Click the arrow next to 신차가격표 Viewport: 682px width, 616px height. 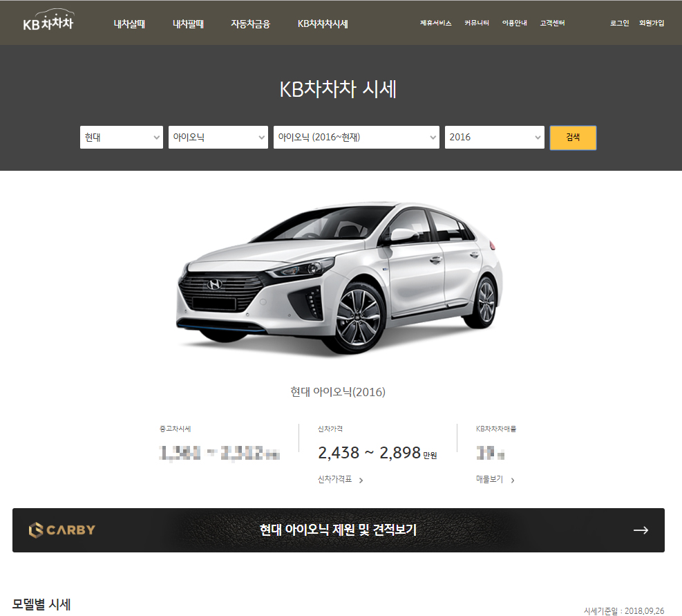pyautogui.click(x=361, y=480)
